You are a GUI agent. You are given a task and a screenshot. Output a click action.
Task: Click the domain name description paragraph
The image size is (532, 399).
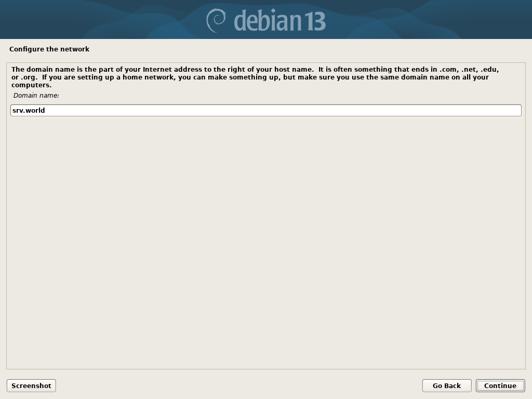tap(255, 77)
